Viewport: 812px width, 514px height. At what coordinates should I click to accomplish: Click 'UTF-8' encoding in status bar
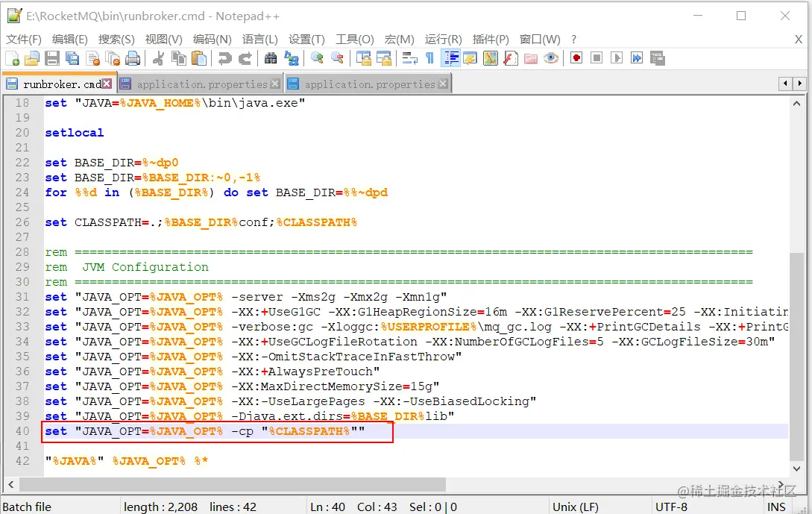(x=671, y=507)
